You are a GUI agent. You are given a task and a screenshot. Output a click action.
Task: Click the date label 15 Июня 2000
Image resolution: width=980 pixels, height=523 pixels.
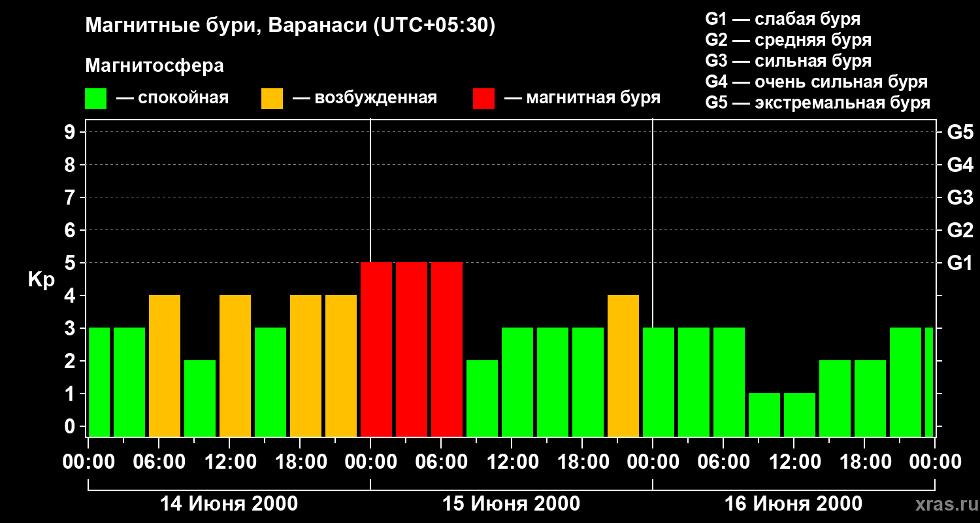[512, 504]
